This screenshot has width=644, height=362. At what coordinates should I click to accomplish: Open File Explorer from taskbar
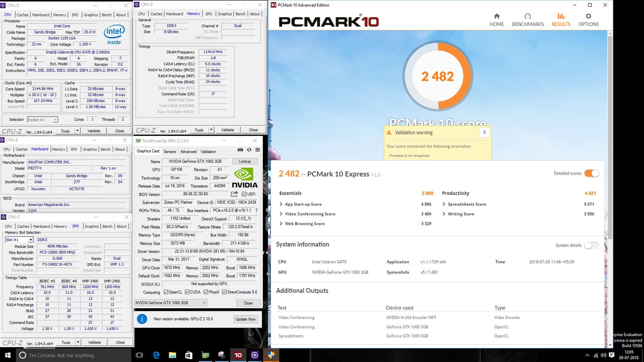(x=172, y=355)
